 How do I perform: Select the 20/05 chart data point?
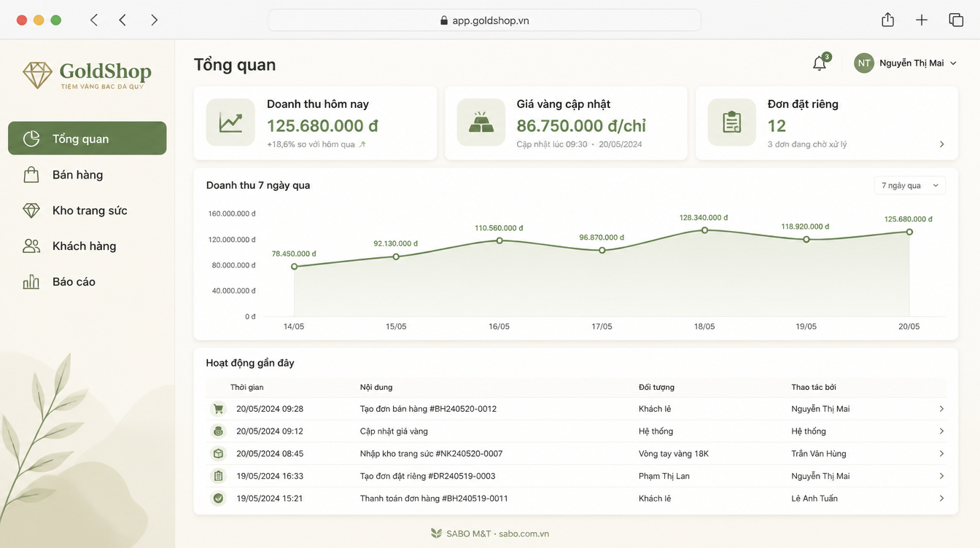pos(909,232)
